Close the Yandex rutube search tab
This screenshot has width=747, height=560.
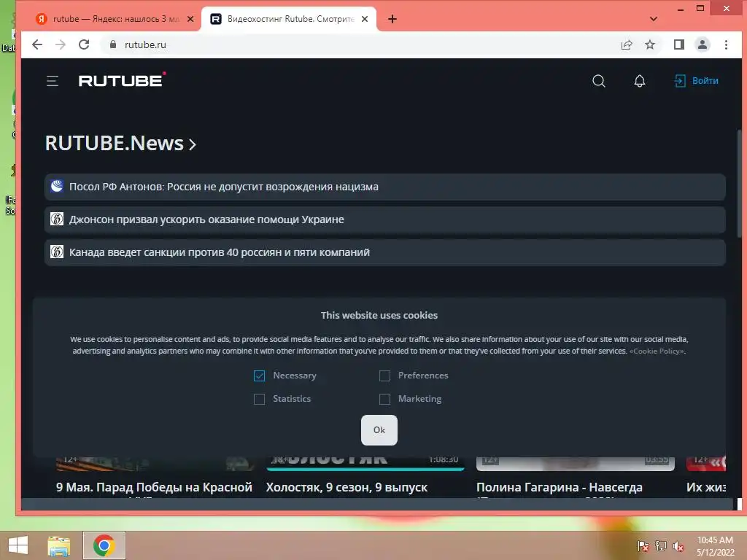click(x=190, y=19)
